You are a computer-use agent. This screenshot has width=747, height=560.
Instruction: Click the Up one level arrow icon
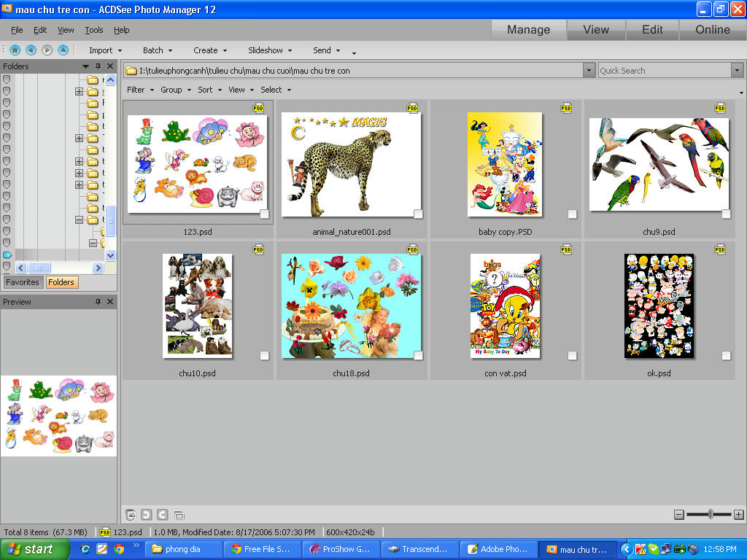click(63, 50)
